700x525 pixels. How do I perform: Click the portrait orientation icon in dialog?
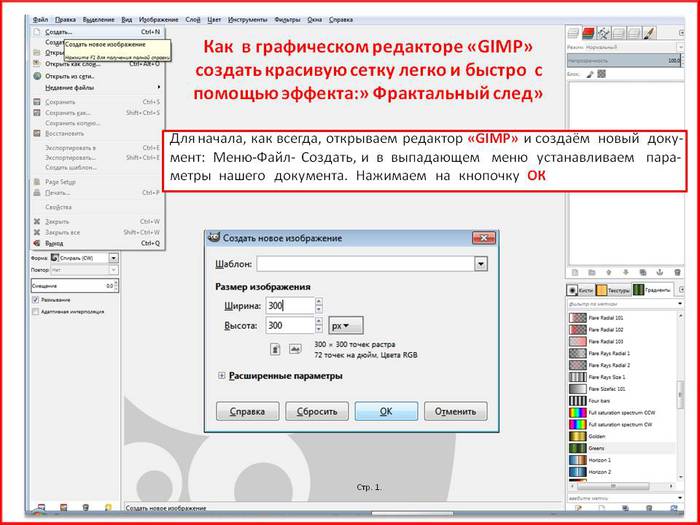[275, 349]
